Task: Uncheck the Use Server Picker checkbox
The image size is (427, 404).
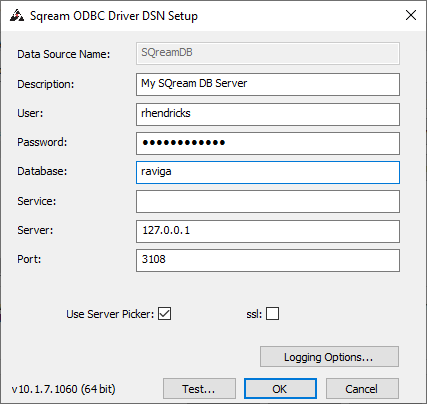Action: (x=165, y=314)
